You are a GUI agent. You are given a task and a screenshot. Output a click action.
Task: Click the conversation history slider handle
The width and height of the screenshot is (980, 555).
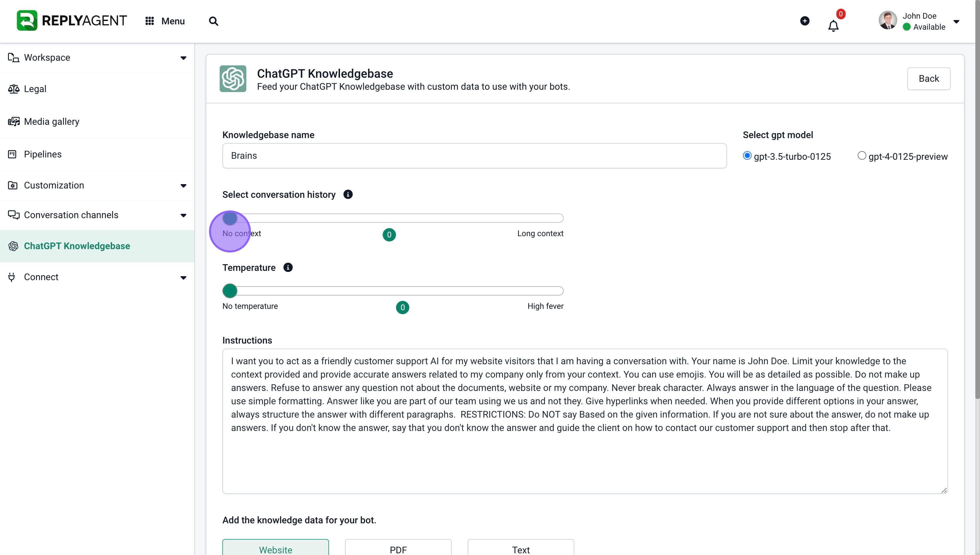pos(230,218)
